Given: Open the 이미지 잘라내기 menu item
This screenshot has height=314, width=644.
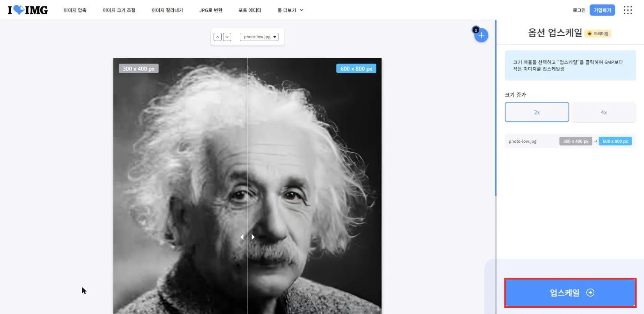Looking at the screenshot, I should (167, 10).
